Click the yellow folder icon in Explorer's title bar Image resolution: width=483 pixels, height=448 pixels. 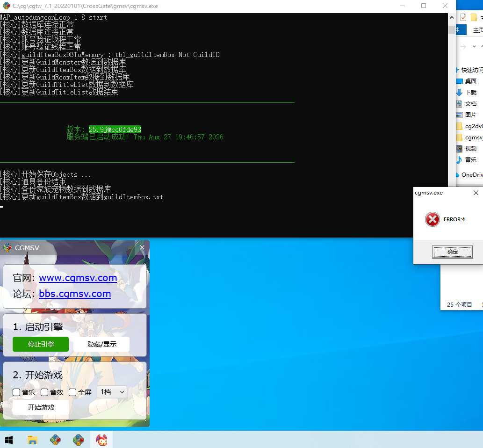(x=474, y=17)
